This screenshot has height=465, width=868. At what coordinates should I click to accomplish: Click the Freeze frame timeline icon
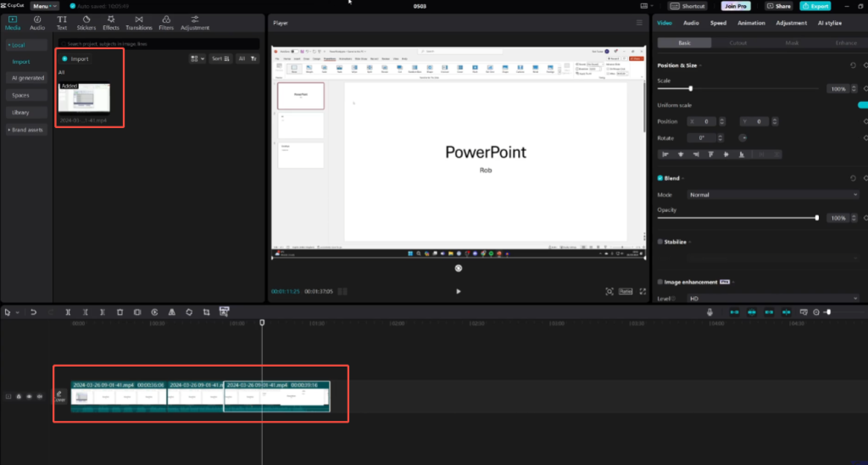coord(137,312)
